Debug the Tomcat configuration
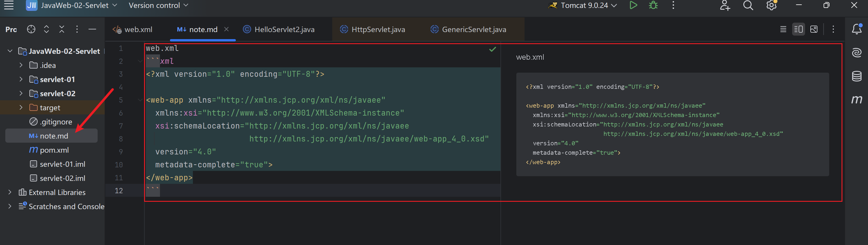 click(653, 5)
